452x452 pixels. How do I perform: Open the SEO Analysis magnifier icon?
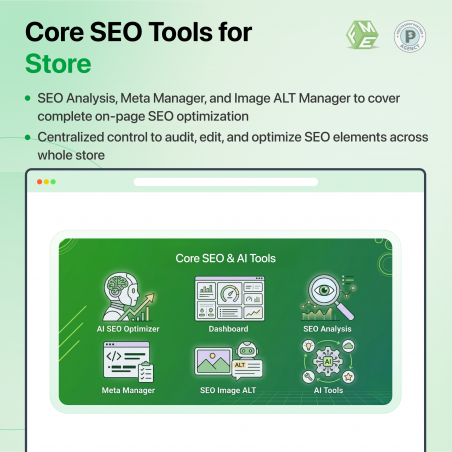point(328,297)
